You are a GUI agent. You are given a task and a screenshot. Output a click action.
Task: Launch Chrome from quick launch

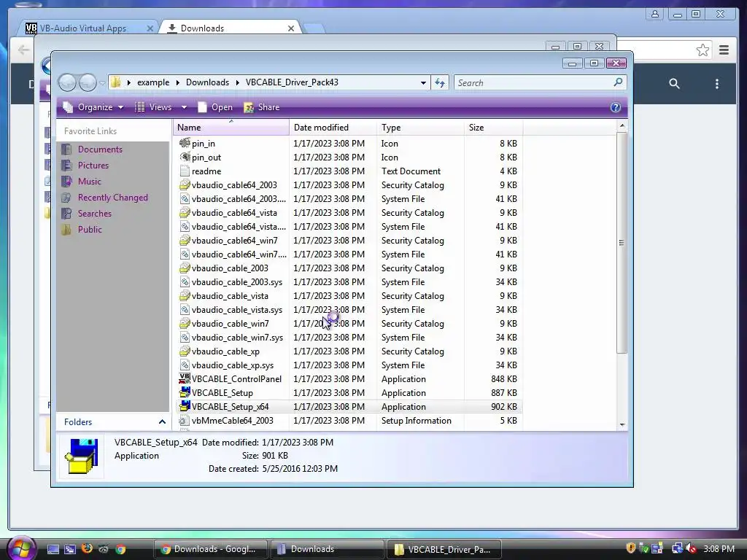[x=120, y=549]
